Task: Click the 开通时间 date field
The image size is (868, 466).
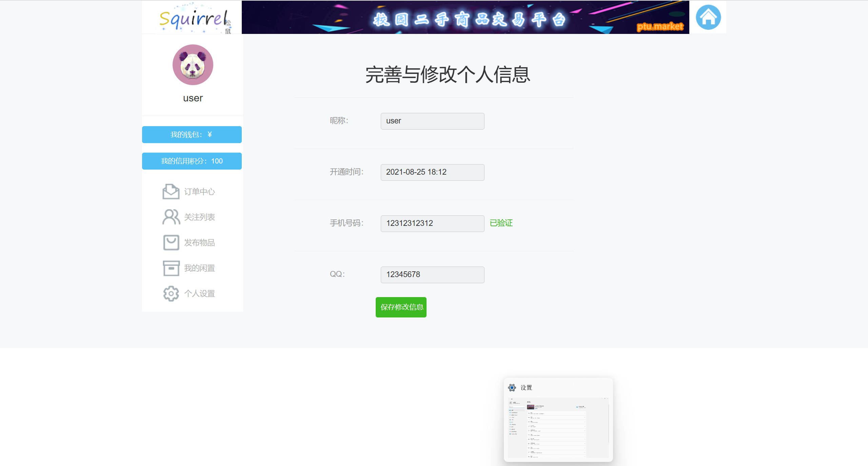Action: (x=432, y=172)
